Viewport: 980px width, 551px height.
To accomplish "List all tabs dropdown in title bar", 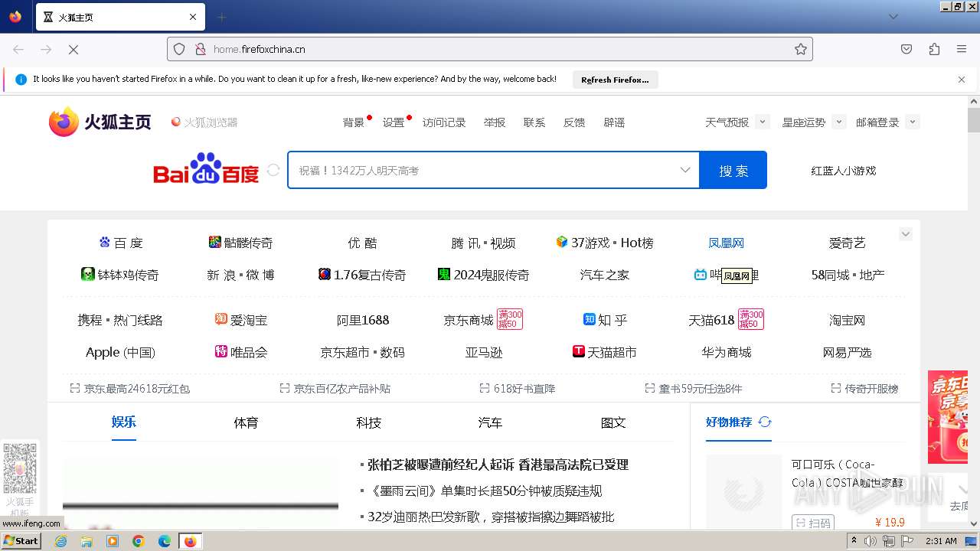I will coord(893,17).
